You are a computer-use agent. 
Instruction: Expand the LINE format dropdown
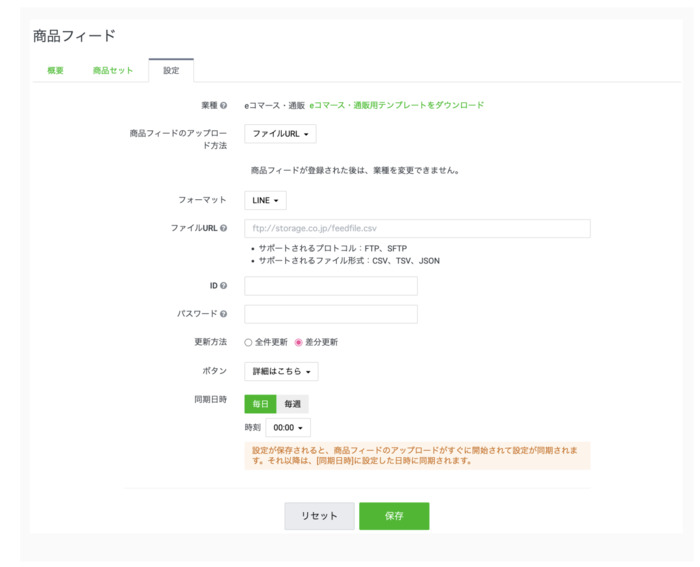click(x=265, y=200)
